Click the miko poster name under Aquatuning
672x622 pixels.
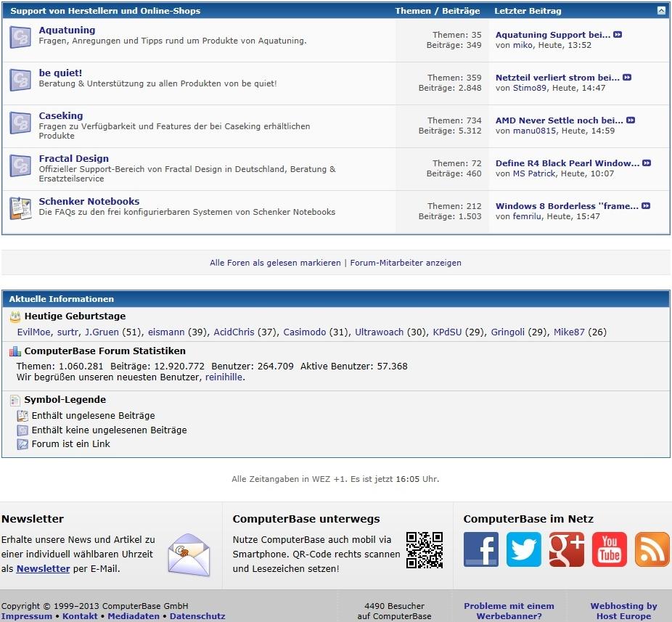point(523,45)
